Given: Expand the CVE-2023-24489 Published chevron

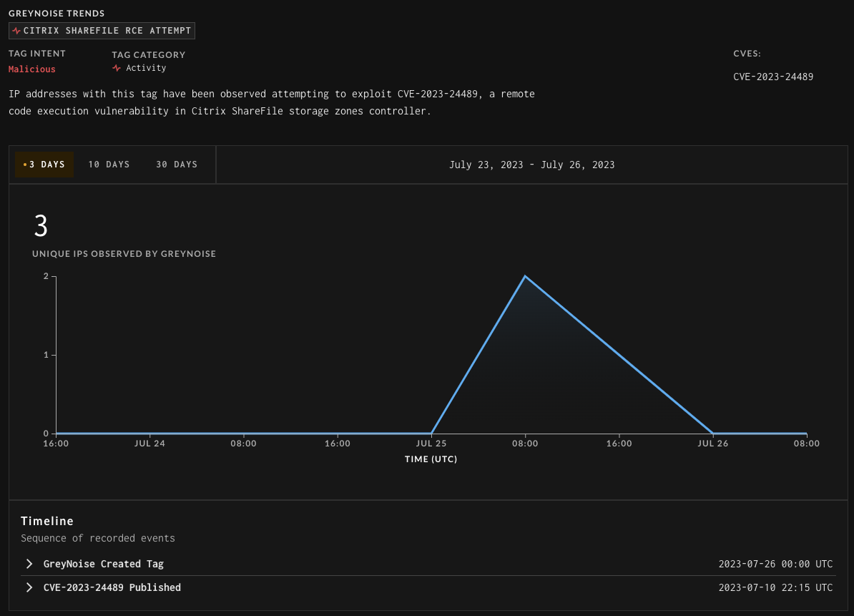Looking at the screenshot, I should [29, 587].
